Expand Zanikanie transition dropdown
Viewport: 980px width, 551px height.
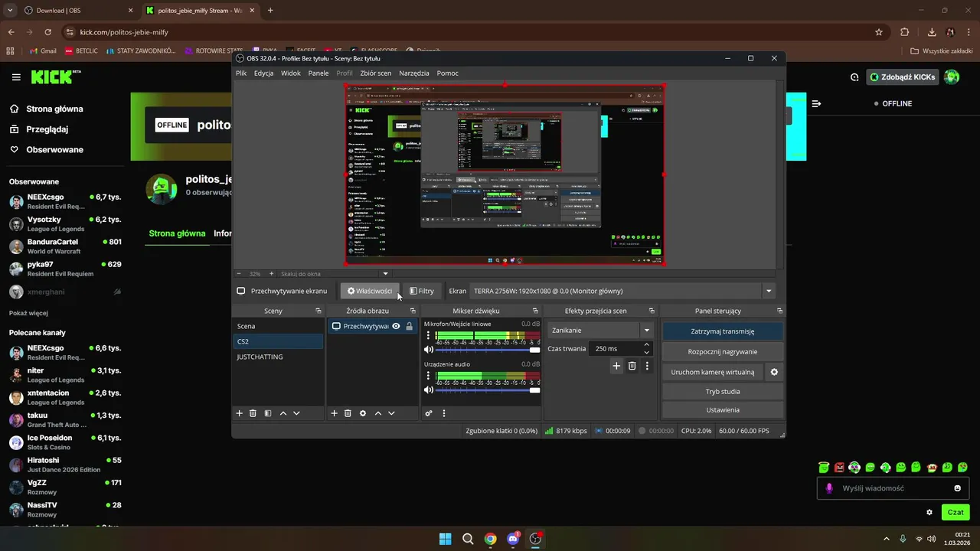647,331
